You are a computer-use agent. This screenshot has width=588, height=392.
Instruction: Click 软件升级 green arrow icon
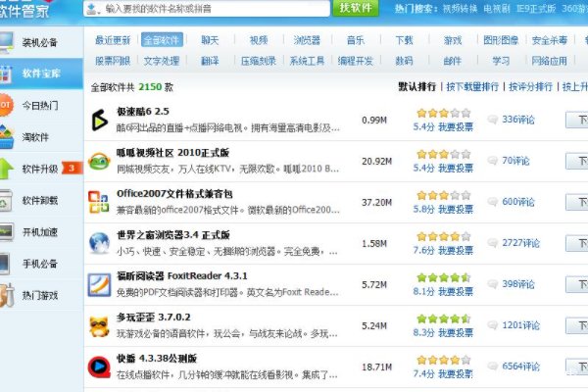[x=7, y=169]
